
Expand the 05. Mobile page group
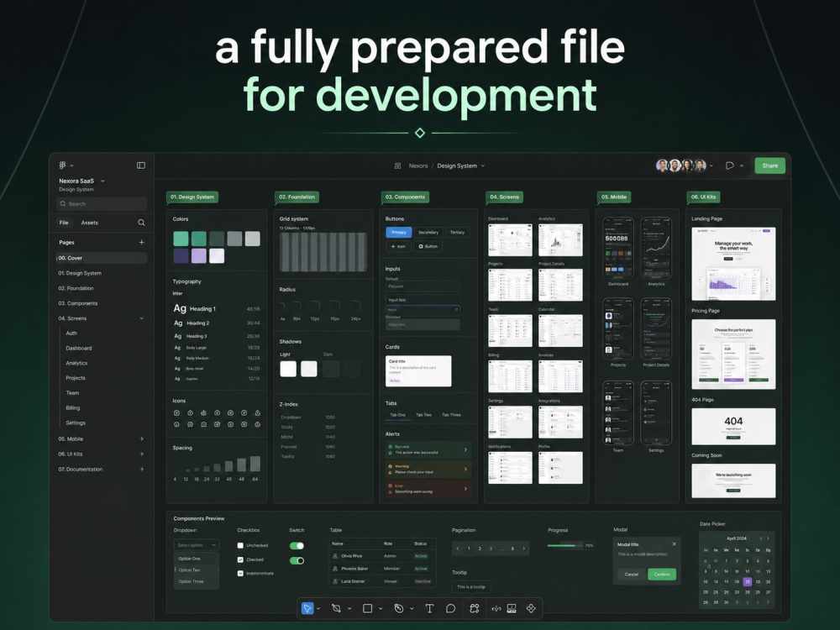pyautogui.click(x=142, y=438)
